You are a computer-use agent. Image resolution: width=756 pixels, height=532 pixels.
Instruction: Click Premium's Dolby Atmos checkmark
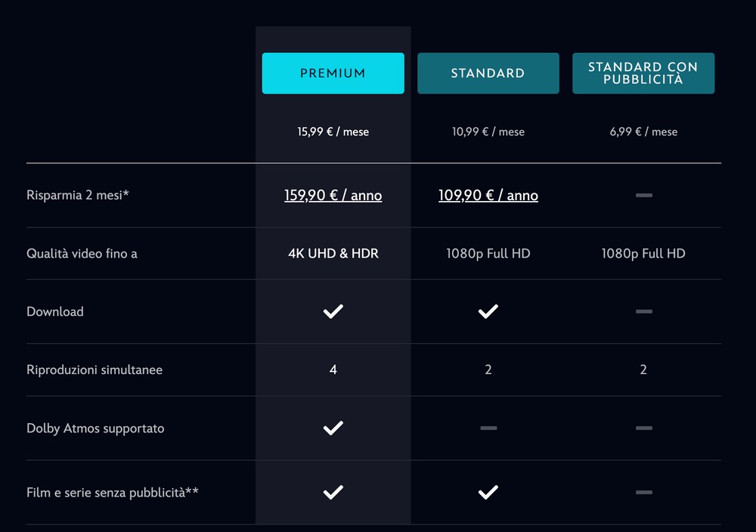pos(333,428)
